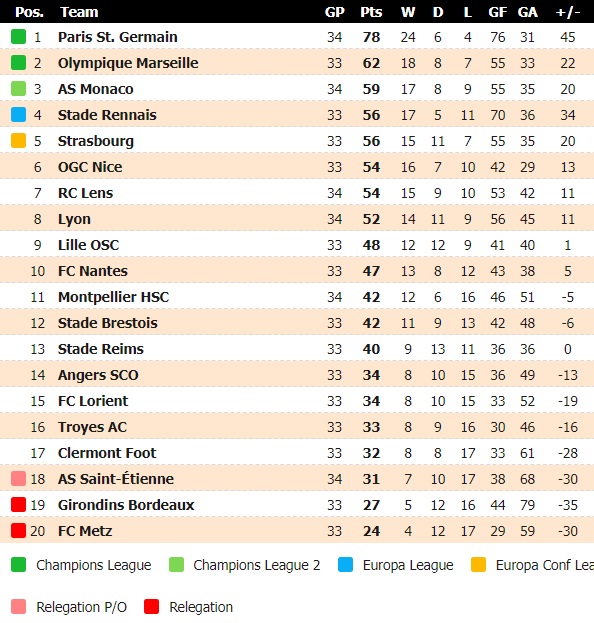Sort standings by GF column header
The width and height of the screenshot is (594, 623).
[x=497, y=12]
